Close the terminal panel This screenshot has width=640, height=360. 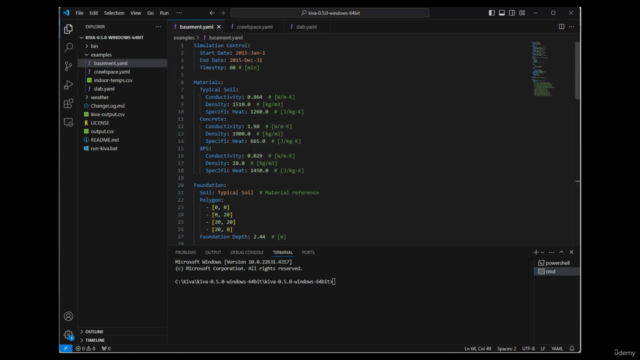pyautogui.click(x=571, y=252)
